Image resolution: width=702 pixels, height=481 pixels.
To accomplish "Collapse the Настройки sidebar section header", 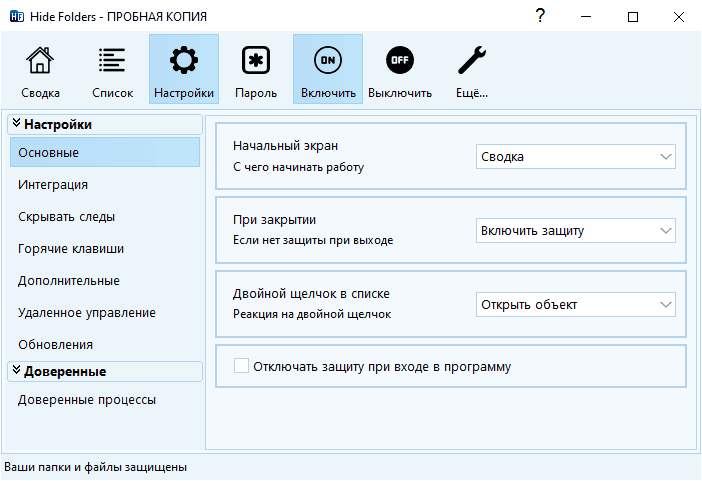I will coord(105,125).
